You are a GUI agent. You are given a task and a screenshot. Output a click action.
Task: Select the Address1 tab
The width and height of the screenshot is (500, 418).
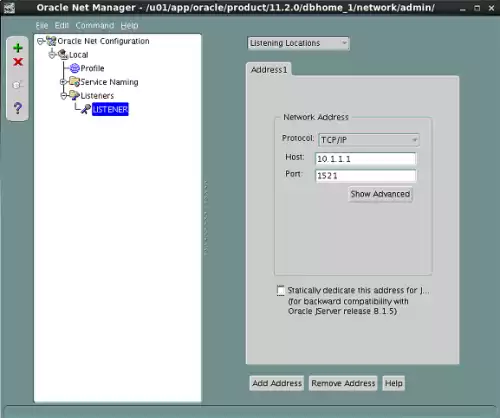pyautogui.click(x=269, y=70)
